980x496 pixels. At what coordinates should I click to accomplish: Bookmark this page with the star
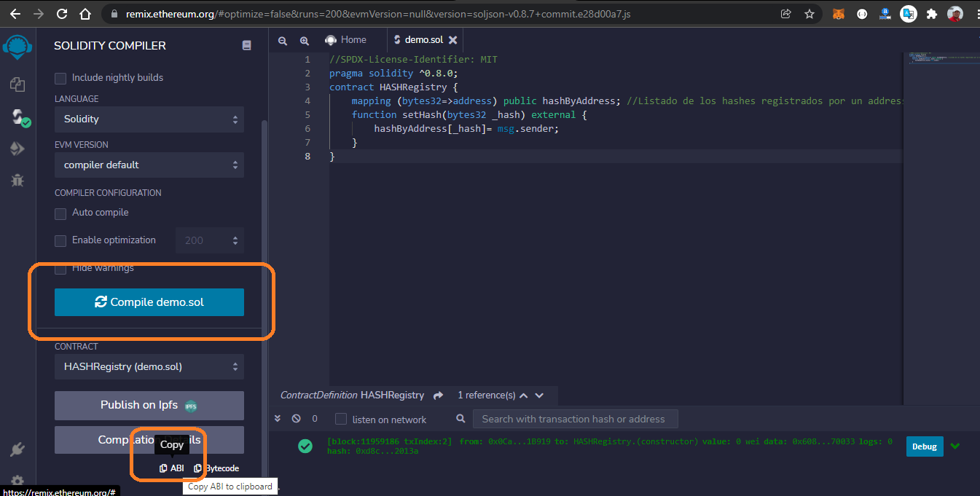(810, 14)
